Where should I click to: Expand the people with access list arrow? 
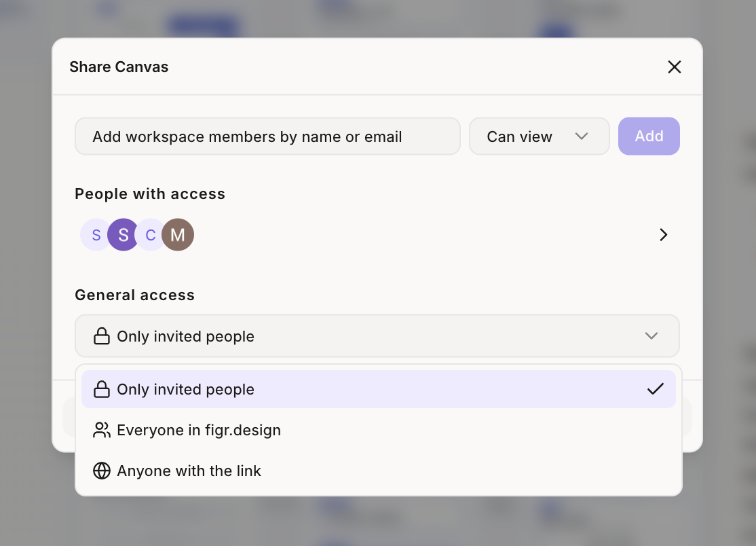click(664, 235)
